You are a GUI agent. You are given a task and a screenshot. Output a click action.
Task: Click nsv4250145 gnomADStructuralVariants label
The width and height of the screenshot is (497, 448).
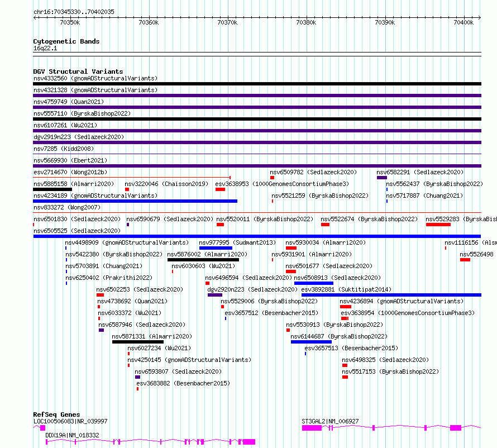189,360
